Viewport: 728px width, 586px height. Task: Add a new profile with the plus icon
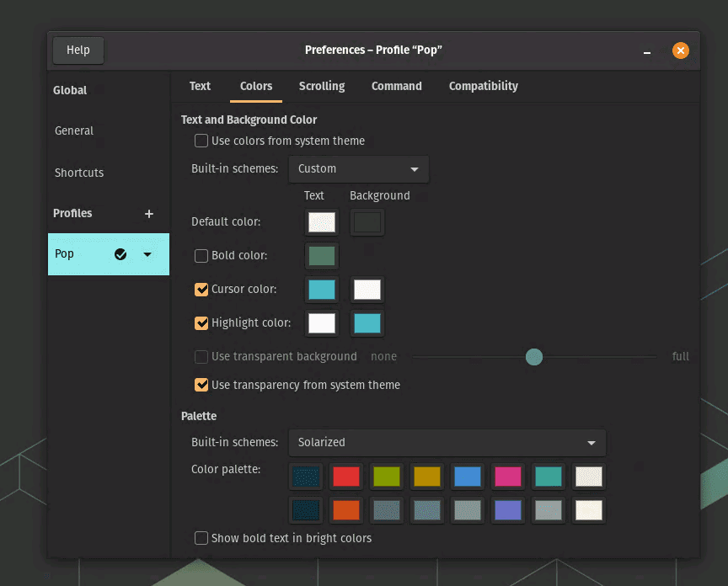[x=149, y=213]
